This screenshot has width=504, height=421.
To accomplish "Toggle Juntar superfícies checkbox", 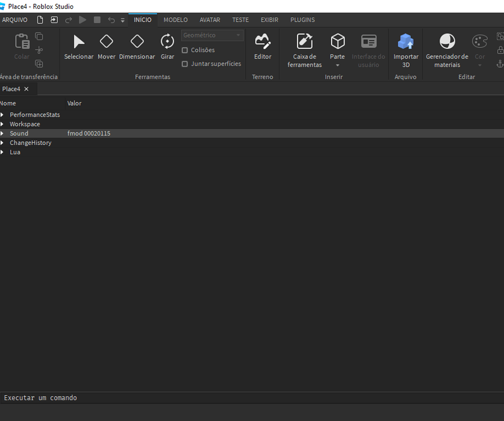I will [185, 64].
